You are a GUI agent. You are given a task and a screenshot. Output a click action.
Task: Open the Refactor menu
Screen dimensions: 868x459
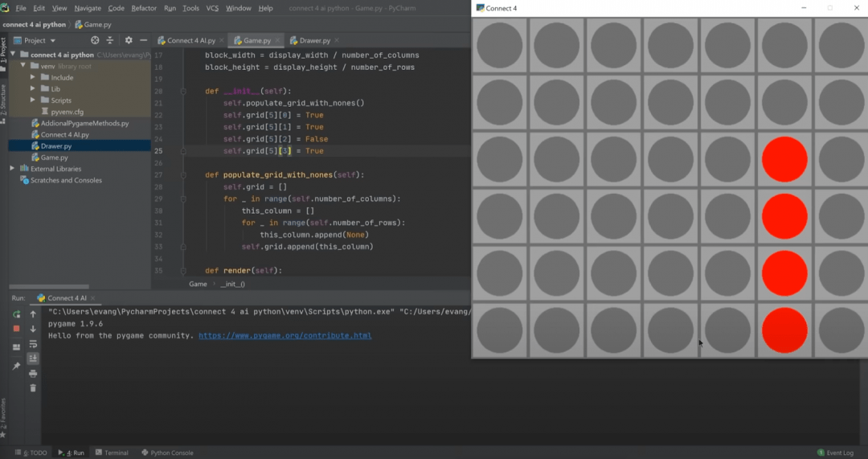pos(144,8)
